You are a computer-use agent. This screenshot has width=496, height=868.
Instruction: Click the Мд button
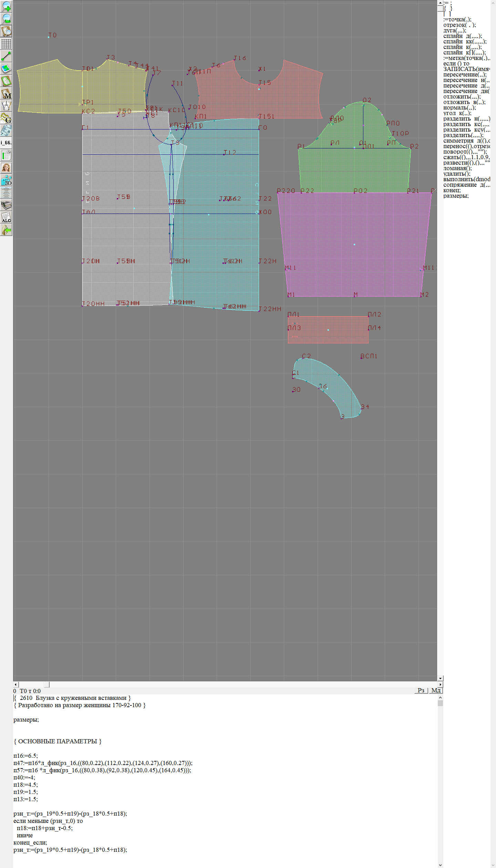point(436,690)
